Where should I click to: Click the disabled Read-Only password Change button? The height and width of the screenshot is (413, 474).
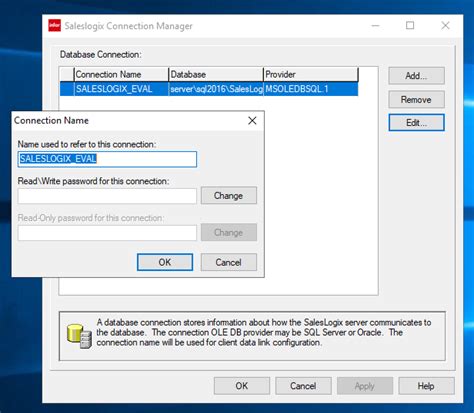(228, 232)
